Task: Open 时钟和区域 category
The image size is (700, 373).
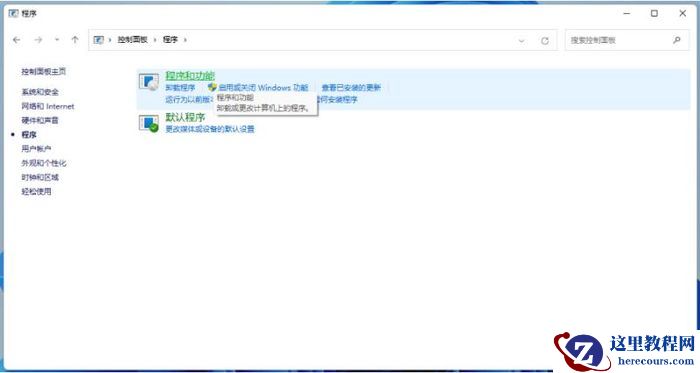Action: (x=40, y=177)
